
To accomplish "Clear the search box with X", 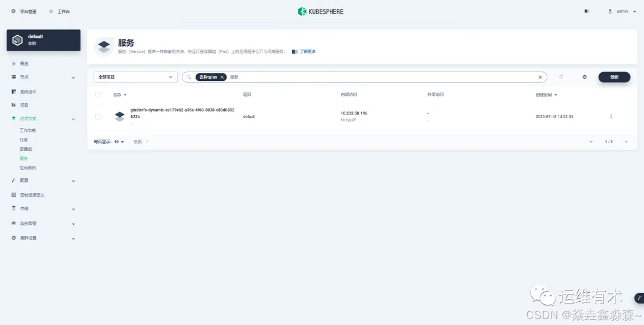I will [x=540, y=78].
